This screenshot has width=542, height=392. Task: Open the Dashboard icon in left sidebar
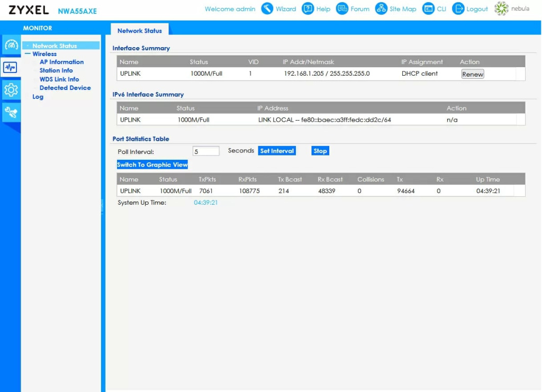point(11,45)
